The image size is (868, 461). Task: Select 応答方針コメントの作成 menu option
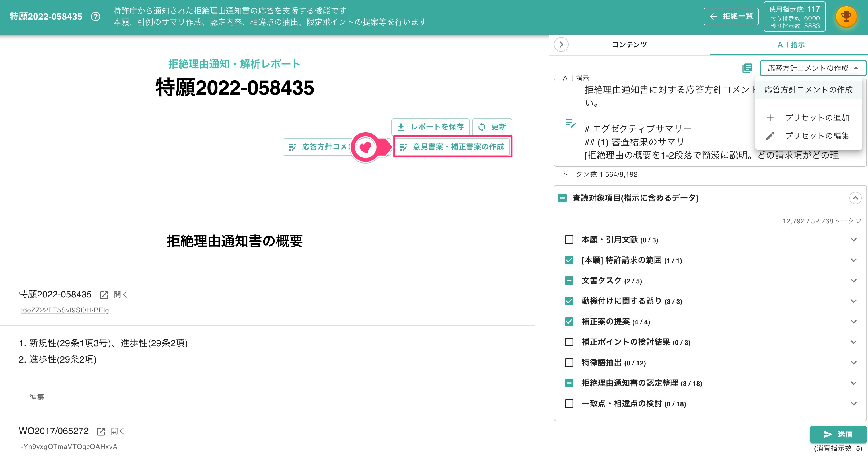(808, 90)
